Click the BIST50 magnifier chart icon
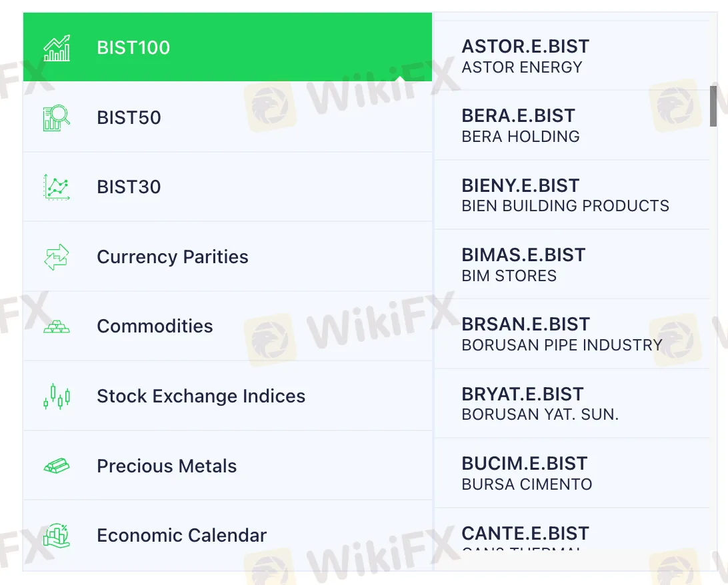728x585 pixels. pos(57,117)
